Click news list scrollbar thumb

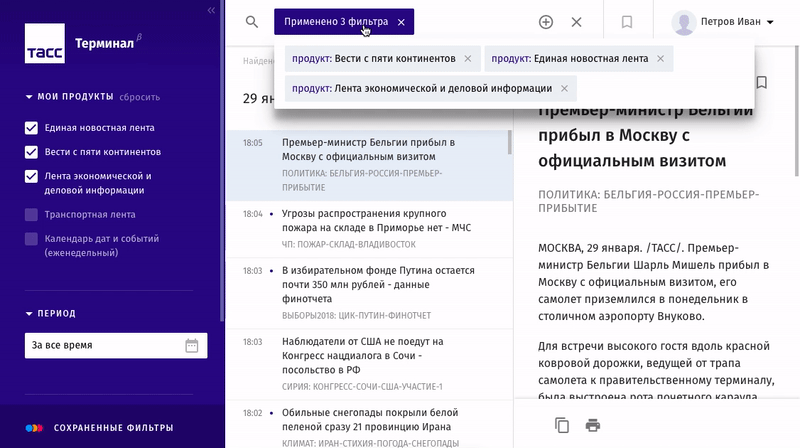tap(510, 142)
